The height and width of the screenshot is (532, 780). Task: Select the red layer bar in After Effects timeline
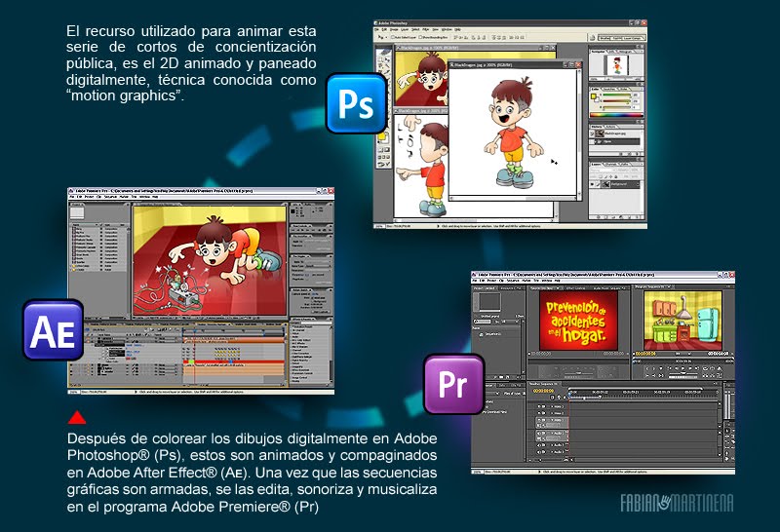pyautogui.click(x=234, y=361)
